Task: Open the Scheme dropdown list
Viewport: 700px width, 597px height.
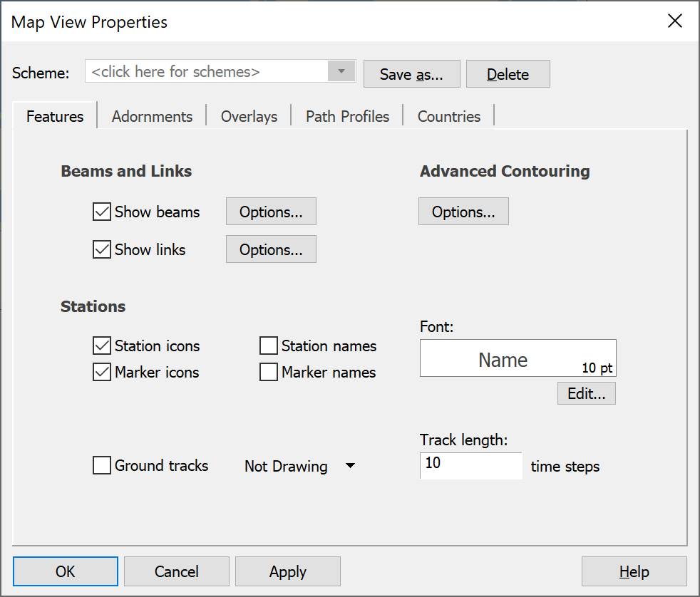Action: pos(341,71)
